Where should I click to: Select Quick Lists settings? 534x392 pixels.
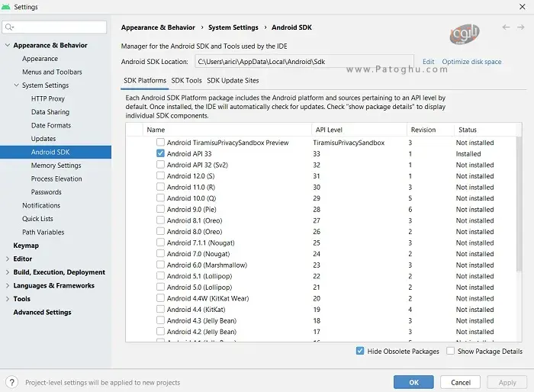37,219
